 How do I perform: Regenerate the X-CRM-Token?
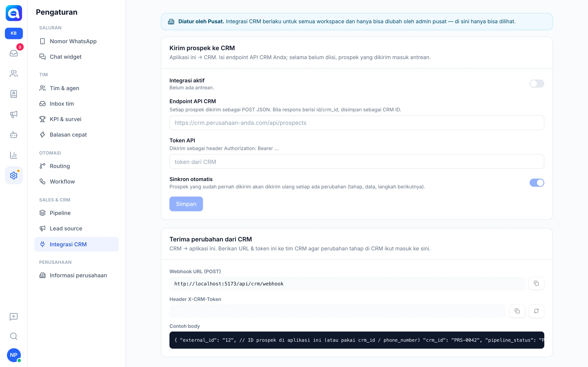(536, 311)
